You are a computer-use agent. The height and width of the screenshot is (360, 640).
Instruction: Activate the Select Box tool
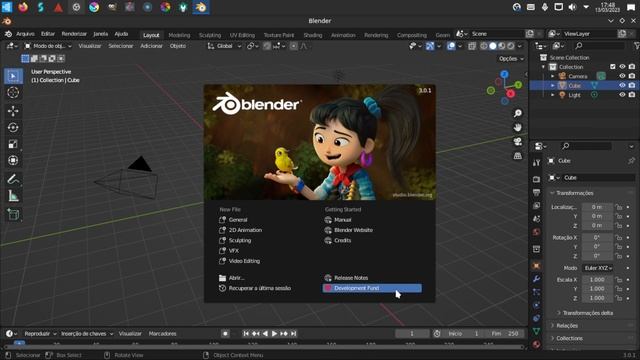pyautogui.click(x=13, y=76)
